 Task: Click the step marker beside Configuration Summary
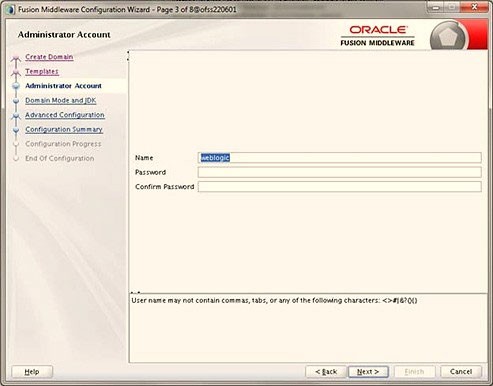[16, 130]
